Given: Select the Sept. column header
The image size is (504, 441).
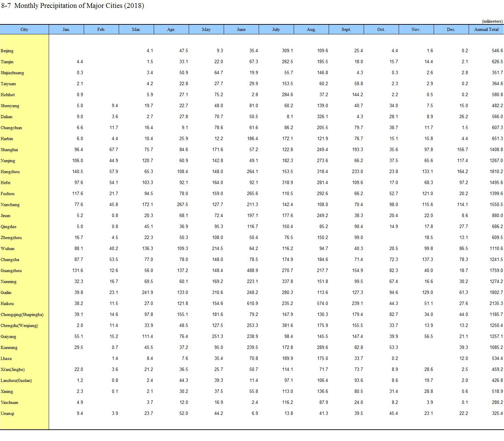Looking at the screenshot, I should pyautogui.click(x=346, y=30).
